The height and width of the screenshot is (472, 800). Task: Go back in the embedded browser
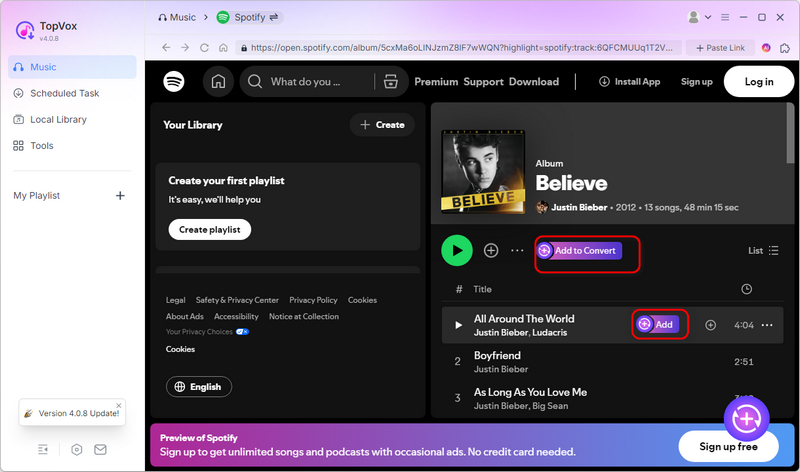pos(166,47)
